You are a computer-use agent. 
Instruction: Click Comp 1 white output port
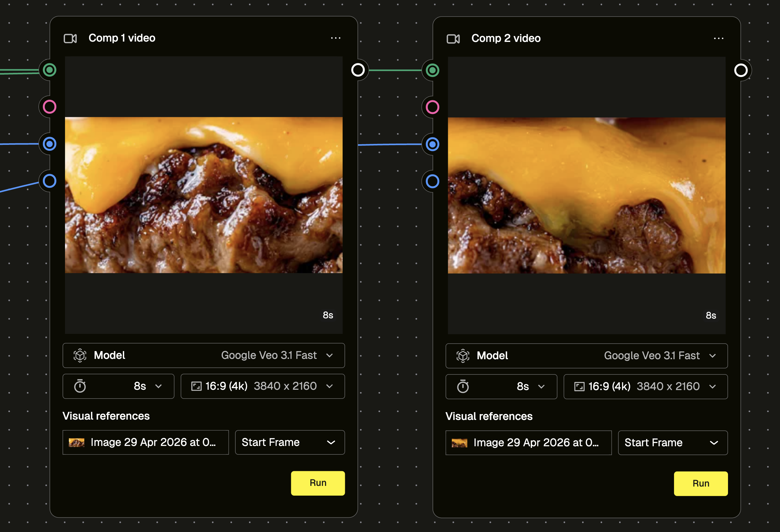(358, 70)
